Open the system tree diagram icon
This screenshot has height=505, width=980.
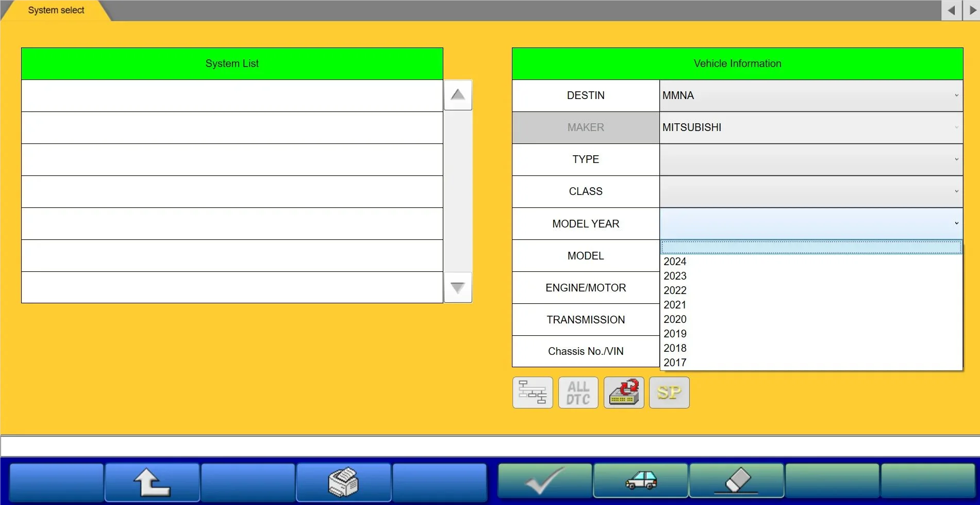coord(533,393)
